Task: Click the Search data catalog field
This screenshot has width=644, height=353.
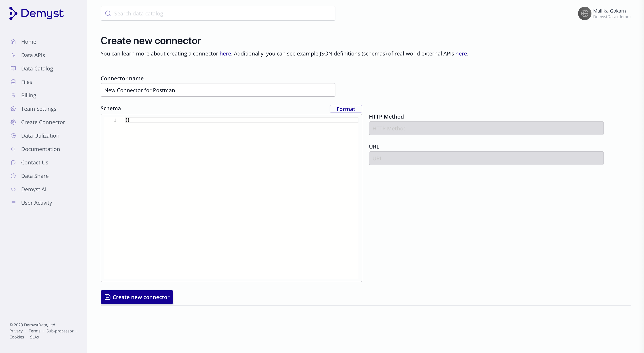Action: point(218,13)
